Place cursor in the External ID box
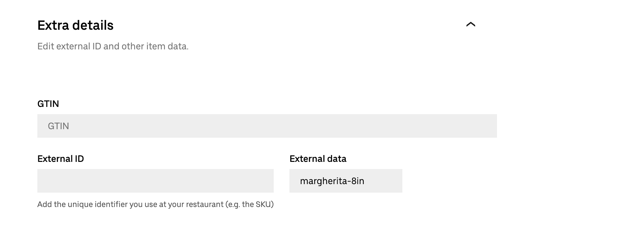This screenshot has width=644, height=242. click(x=155, y=181)
